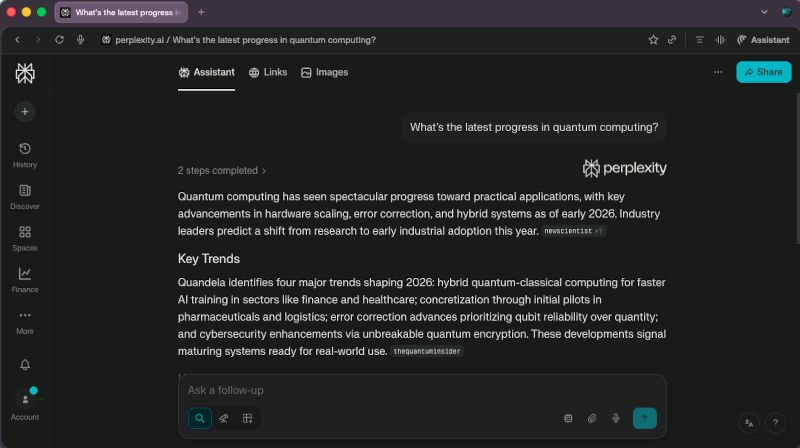Open the Discover section
Image resolution: width=800 pixels, height=448 pixels.
tap(24, 197)
